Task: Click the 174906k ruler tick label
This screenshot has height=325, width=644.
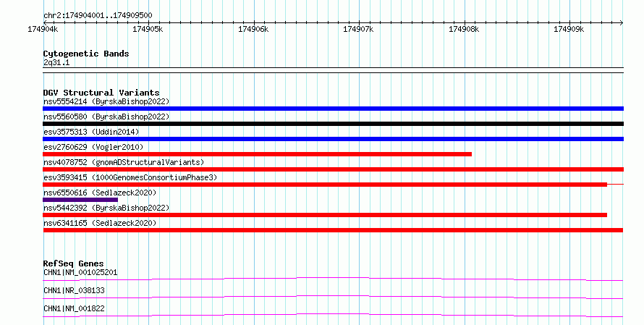Action: [253, 29]
